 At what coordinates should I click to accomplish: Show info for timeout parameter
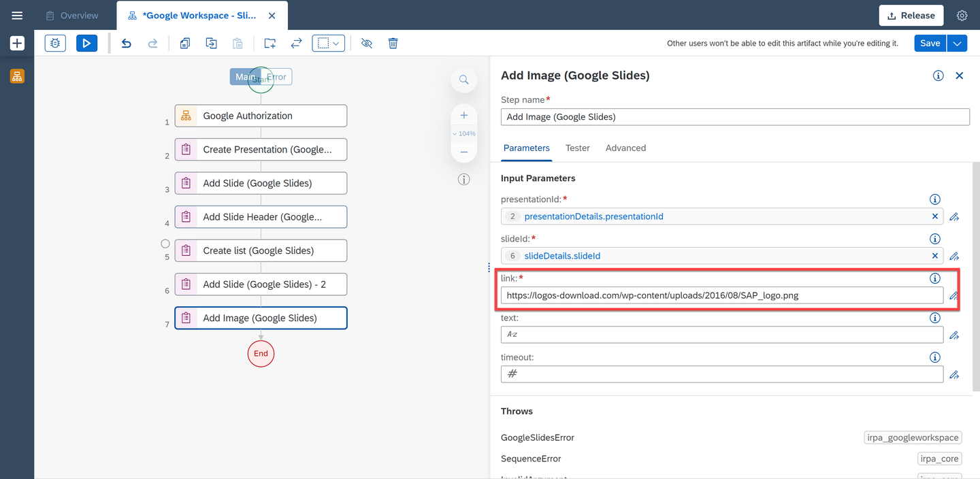(935, 357)
